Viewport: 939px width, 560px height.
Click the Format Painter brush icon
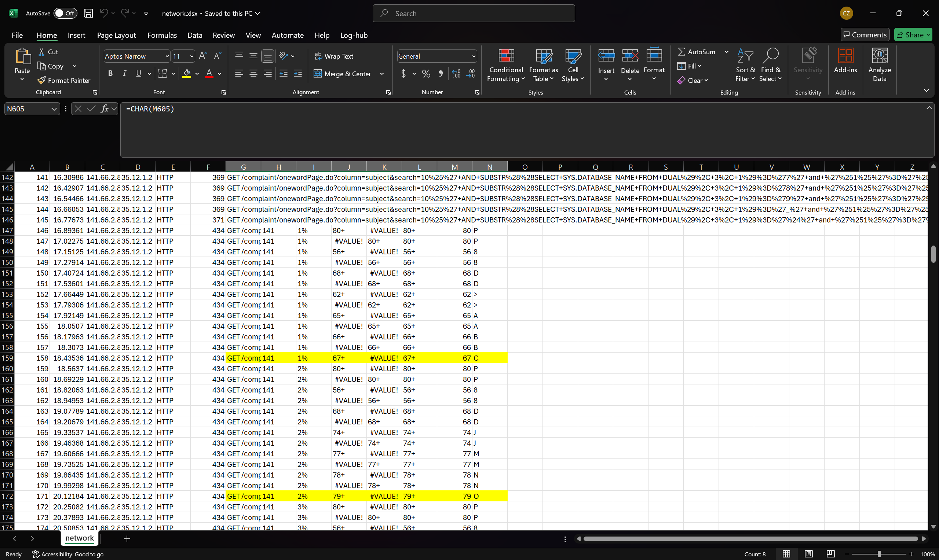pyautogui.click(x=41, y=80)
